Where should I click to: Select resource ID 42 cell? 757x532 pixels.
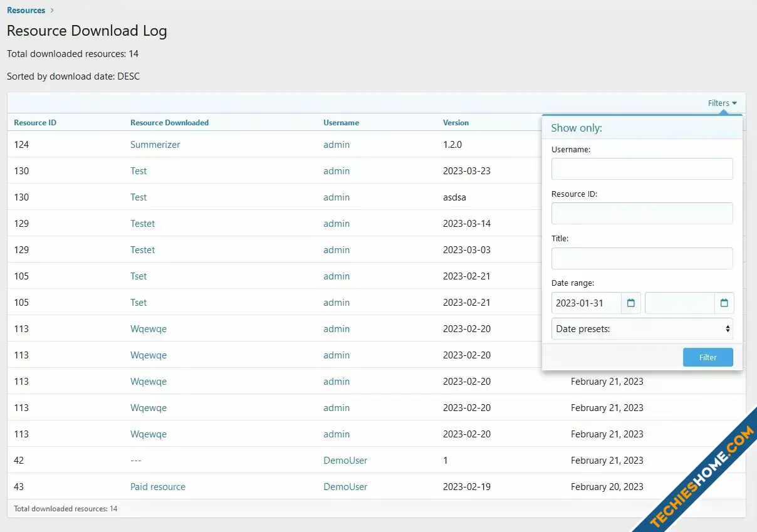point(19,461)
